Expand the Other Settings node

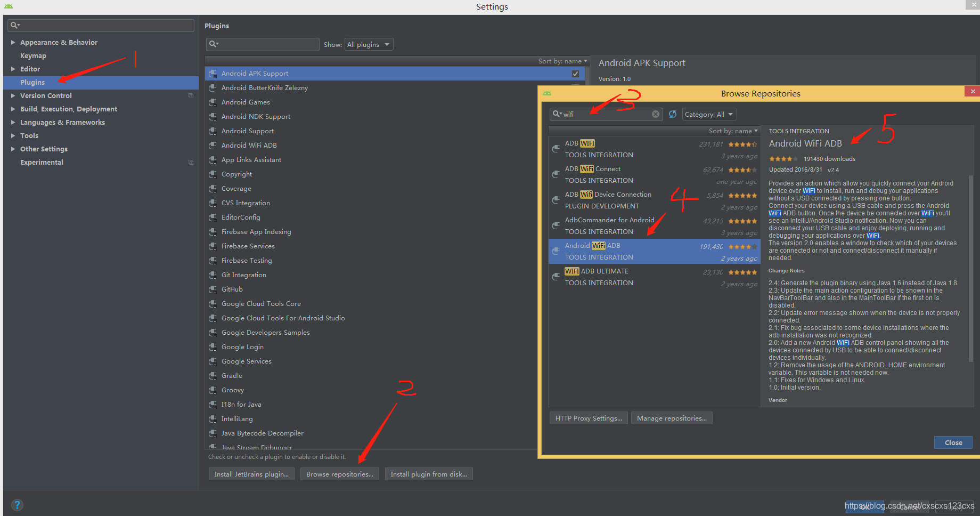(x=13, y=149)
